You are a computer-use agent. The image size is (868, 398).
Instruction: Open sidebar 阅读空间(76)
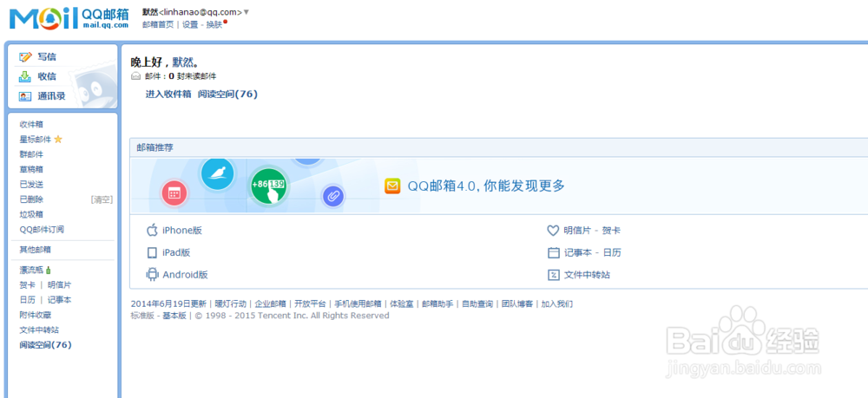click(46, 344)
